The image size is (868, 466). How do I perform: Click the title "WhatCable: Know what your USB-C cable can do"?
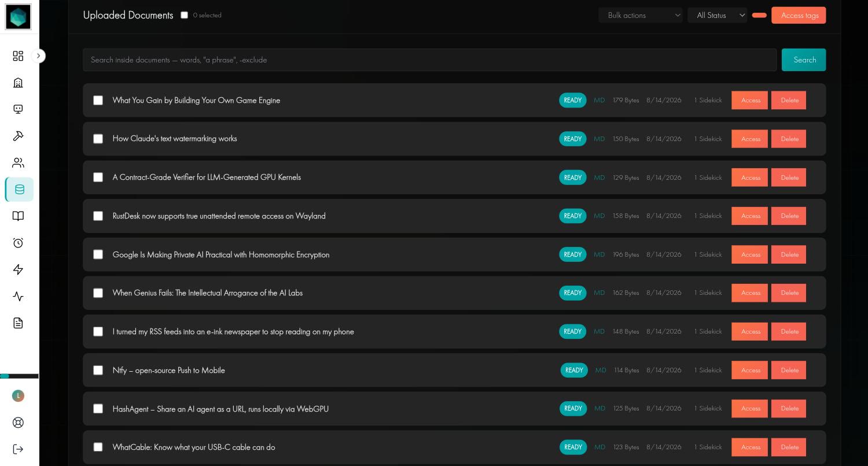point(194,447)
